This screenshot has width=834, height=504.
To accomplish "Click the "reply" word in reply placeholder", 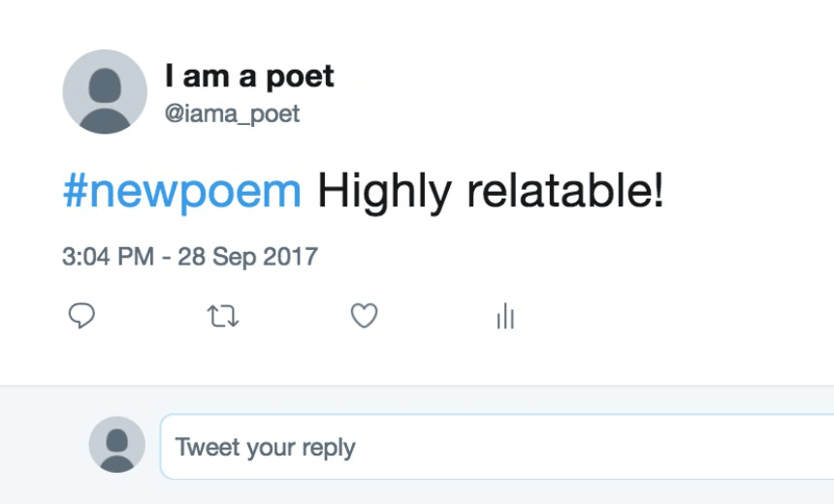I will pyautogui.click(x=329, y=449).
